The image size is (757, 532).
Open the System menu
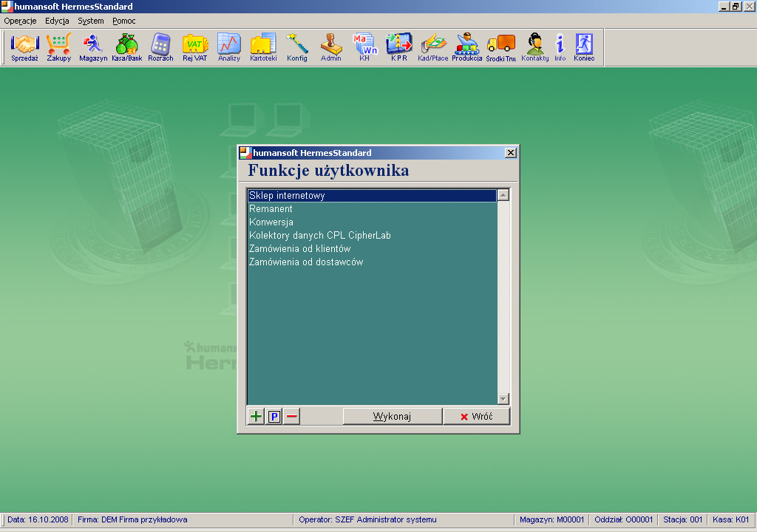click(91, 21)
